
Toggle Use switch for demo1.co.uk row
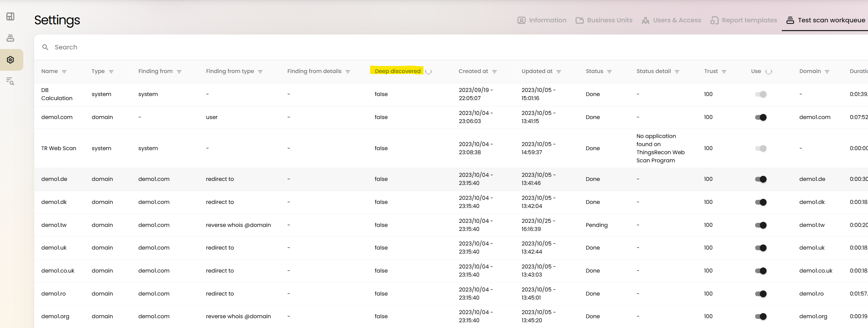761,271
